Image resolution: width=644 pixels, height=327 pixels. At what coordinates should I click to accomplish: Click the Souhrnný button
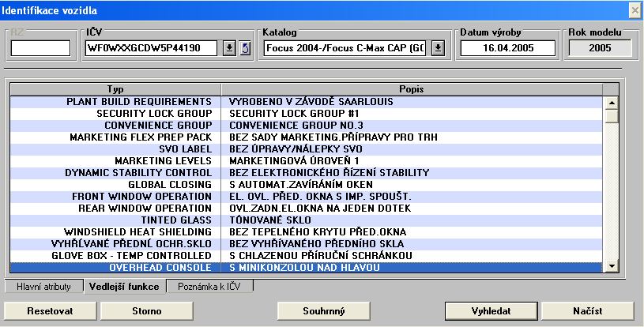tap(324, 310)
